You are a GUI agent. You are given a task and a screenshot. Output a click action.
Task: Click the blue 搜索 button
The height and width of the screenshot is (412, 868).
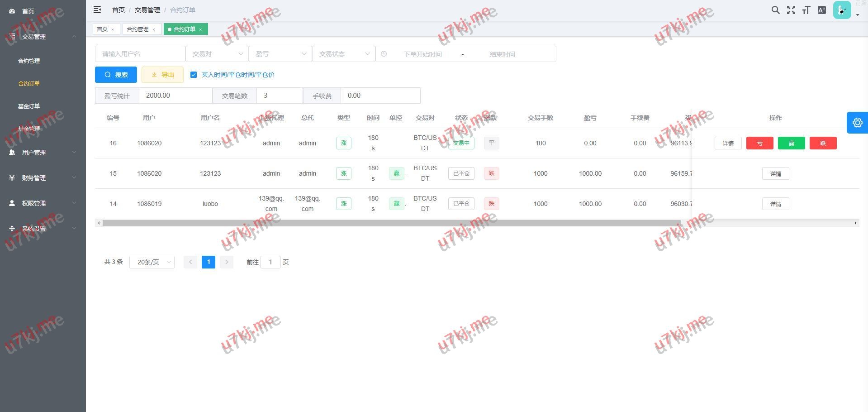tap(116, 75)
